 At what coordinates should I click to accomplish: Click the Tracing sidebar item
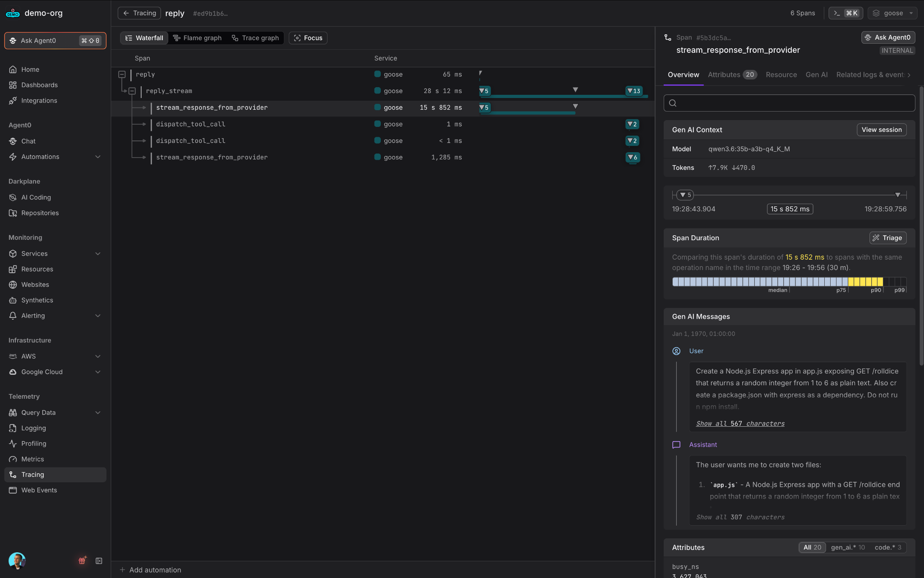tap(55, 475)
